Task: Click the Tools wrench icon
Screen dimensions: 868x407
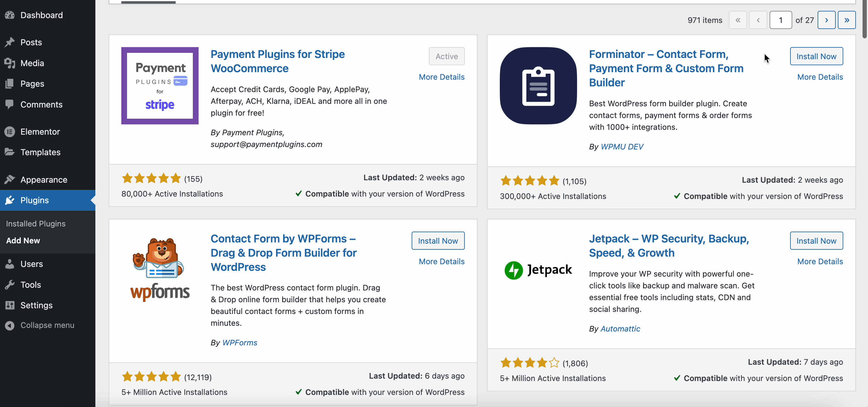Action: pos(10,285)
